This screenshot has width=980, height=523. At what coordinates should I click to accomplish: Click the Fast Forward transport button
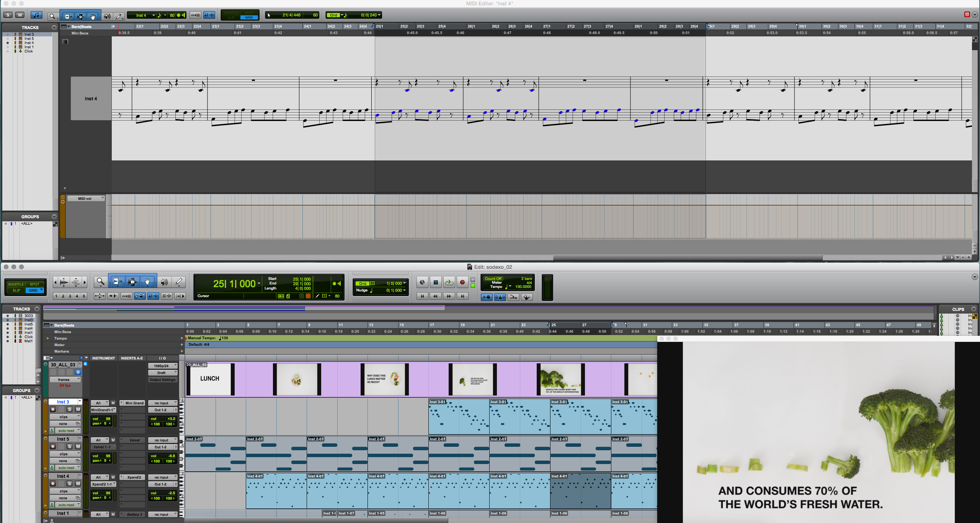[x=449, y=296]
